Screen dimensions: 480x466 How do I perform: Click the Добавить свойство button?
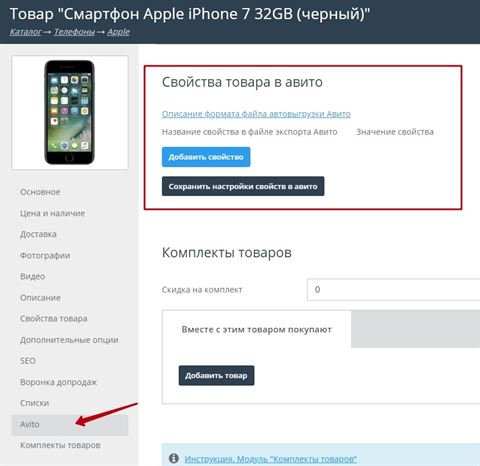tap(206, 157)
